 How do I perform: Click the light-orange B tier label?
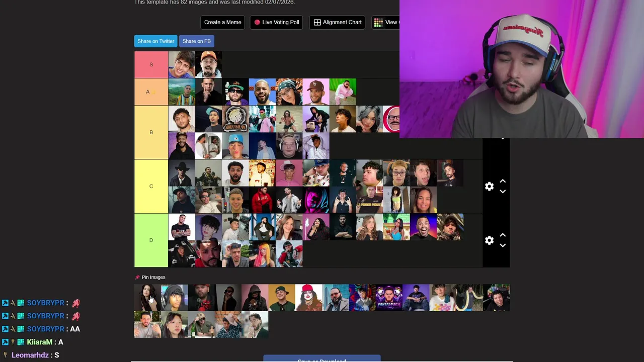(x=151, y=132)
